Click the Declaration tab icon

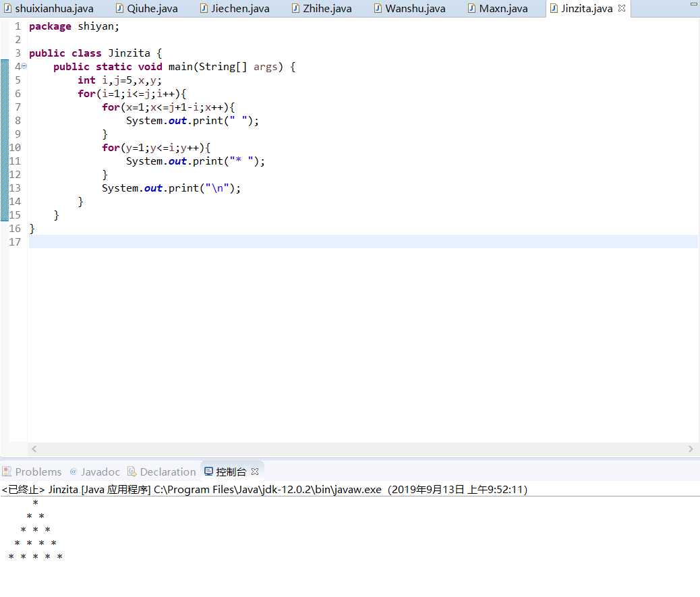coord(132,472)
